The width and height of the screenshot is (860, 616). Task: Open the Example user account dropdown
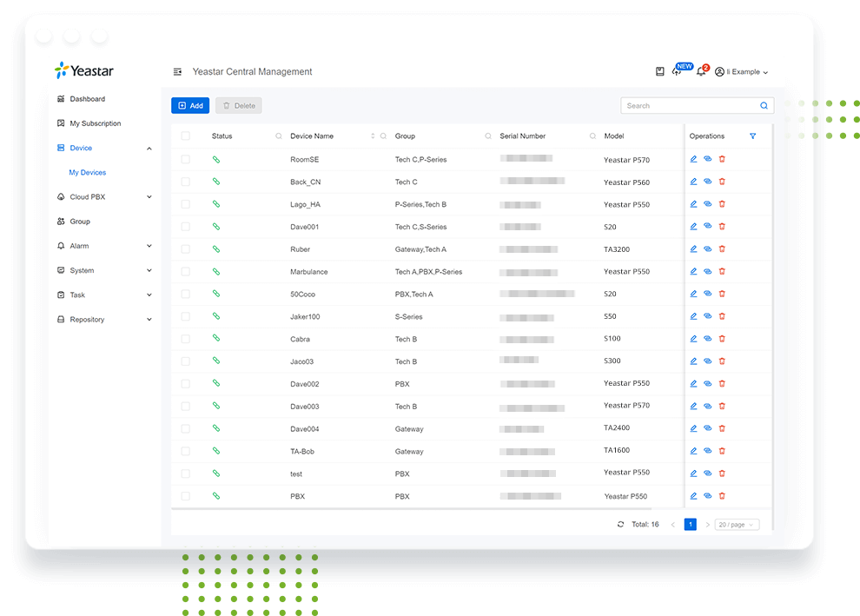coord(742,72)
